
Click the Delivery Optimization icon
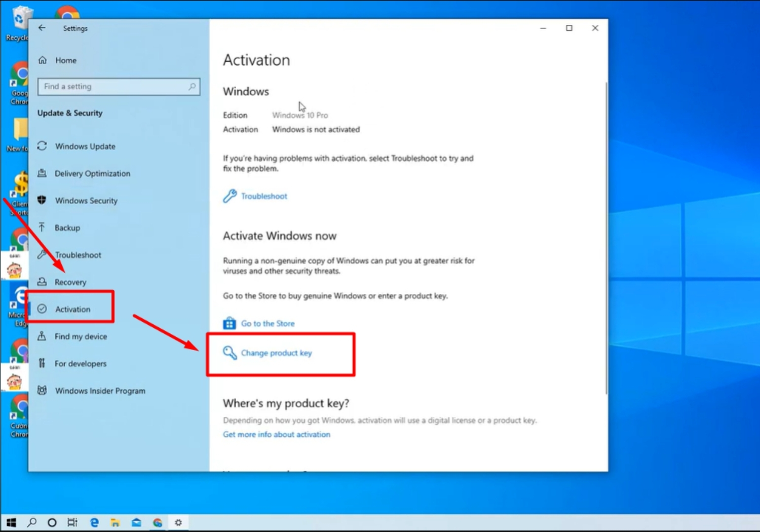click(x=42, y=173)
